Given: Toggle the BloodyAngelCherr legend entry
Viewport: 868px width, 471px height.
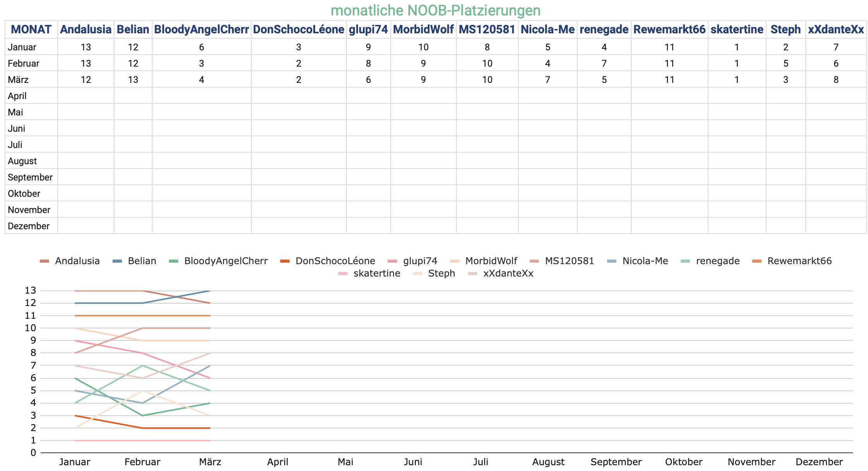Looking at the screenshot, I should pyautogui.click(x=218, y=261).
